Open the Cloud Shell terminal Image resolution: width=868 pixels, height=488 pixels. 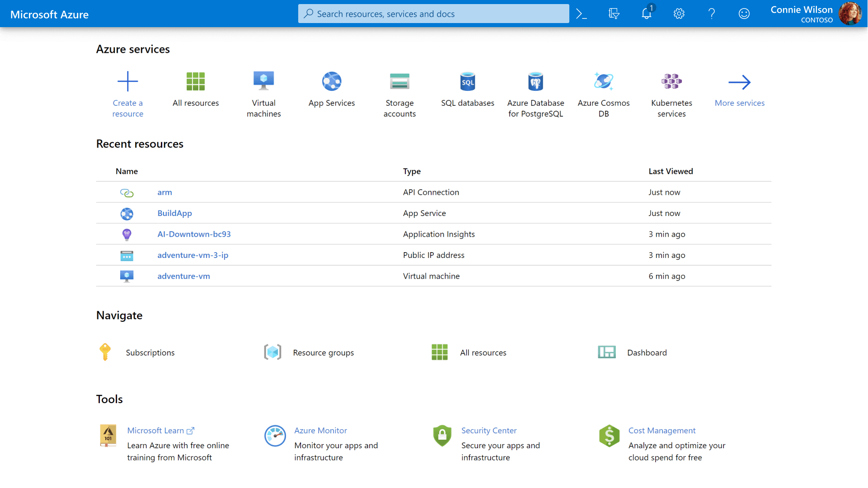[582, 13]
